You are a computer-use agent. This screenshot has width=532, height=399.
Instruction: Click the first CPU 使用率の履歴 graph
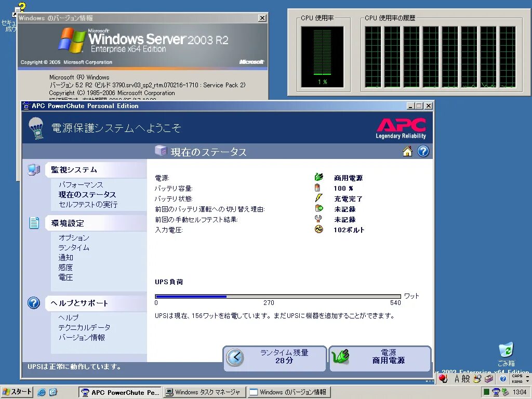click(373, 57)
